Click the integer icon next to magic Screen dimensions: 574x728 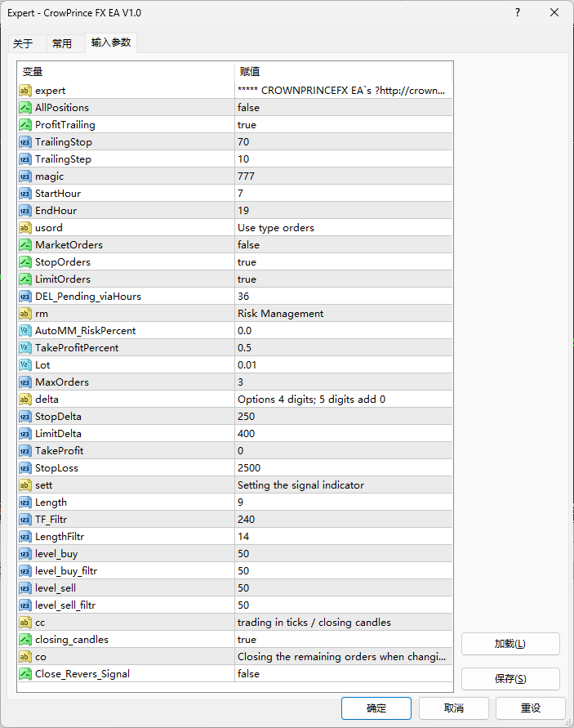(25, 176)
